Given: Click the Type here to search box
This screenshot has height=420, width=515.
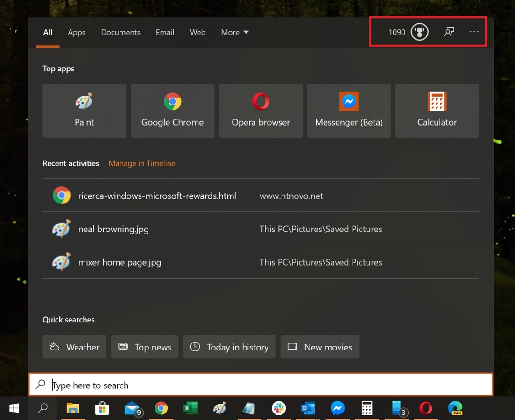Looking at the screenshot, I should tap(261, 385).
